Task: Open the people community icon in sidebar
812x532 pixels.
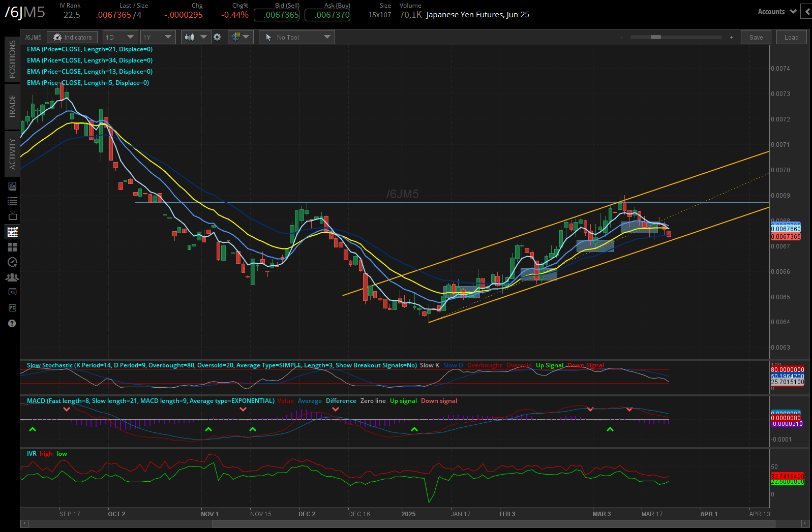Action: [x=12, y=277]
